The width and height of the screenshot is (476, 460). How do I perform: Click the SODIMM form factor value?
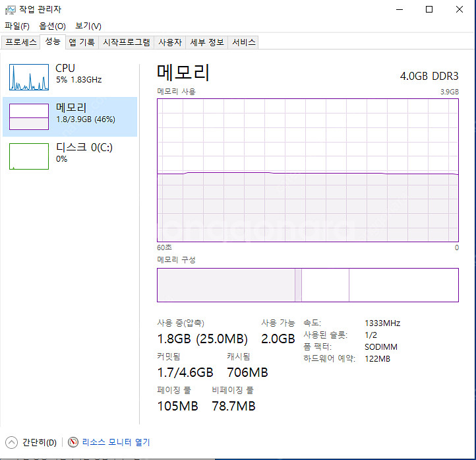pos(381,347)
